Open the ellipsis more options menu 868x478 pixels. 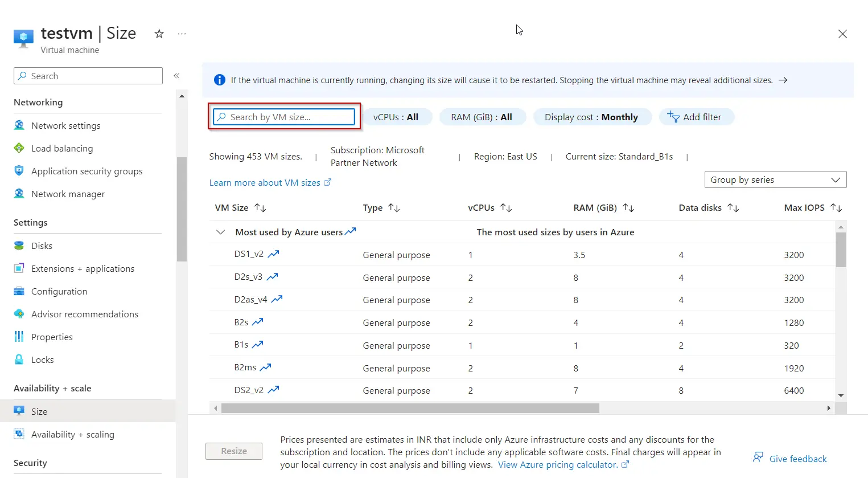pyautogui.click(x=182, y=34)
